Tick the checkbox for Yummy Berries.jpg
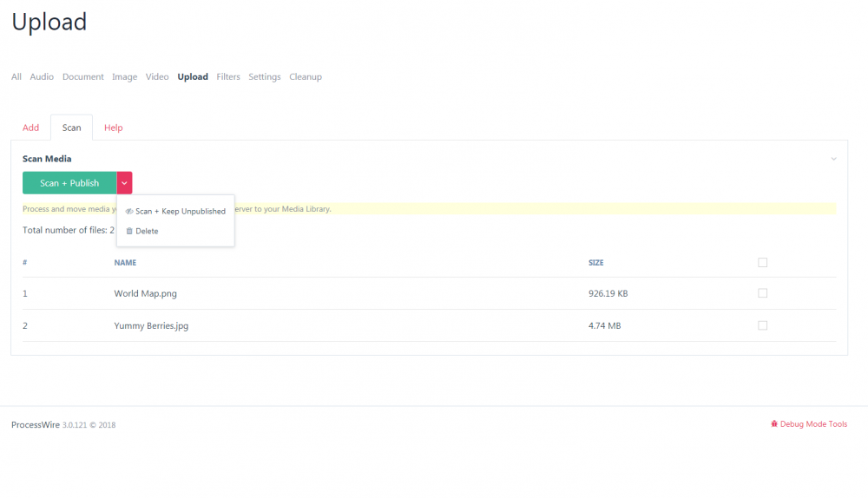Screen dimensions: 868x498 [763, 325]
